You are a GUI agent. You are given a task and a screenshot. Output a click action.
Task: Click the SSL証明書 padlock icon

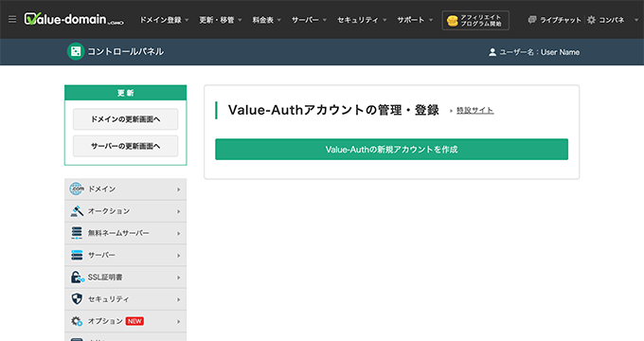tap(77, 277)
